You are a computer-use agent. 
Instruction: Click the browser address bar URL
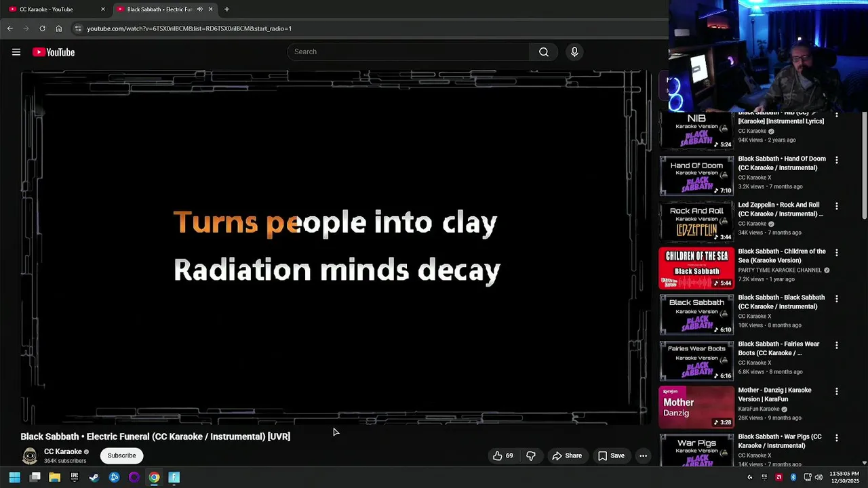[x=189, y=28]
